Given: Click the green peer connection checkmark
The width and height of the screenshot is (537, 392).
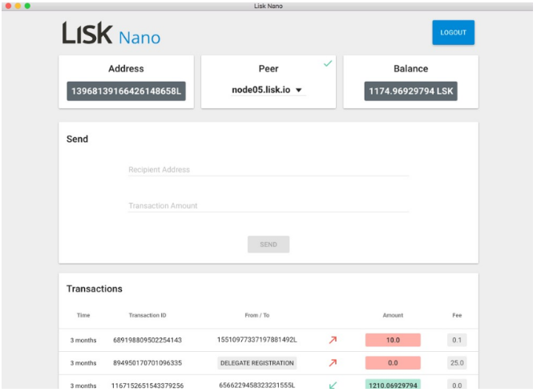Looking at the screenshot, I should (x=328, y=63).
